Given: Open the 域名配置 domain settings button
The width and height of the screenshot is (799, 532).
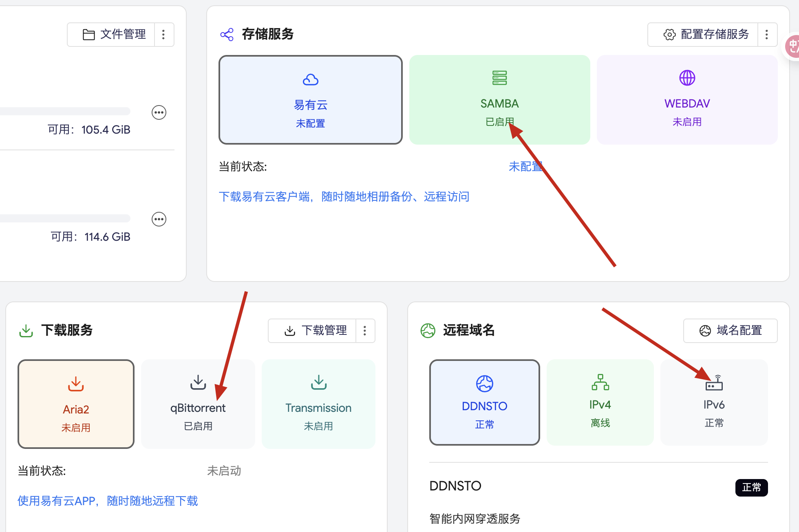Looking at the screenshot, I should pyautogui.click(x=731, y=330).
